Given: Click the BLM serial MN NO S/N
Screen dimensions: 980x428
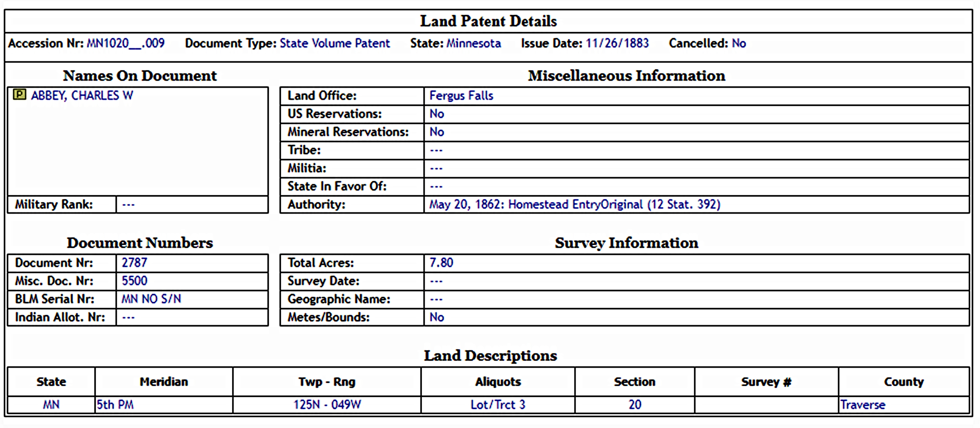Looking at the screenshot, I should 151,299.
